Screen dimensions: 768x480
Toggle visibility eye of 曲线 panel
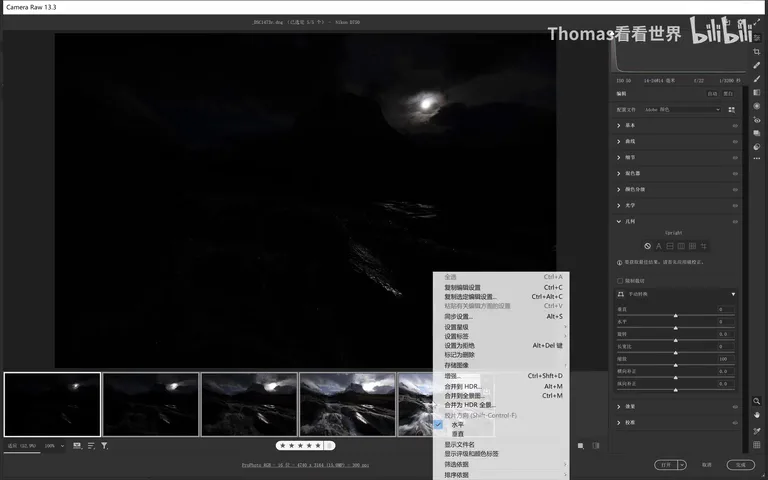(x=735, y=142)
